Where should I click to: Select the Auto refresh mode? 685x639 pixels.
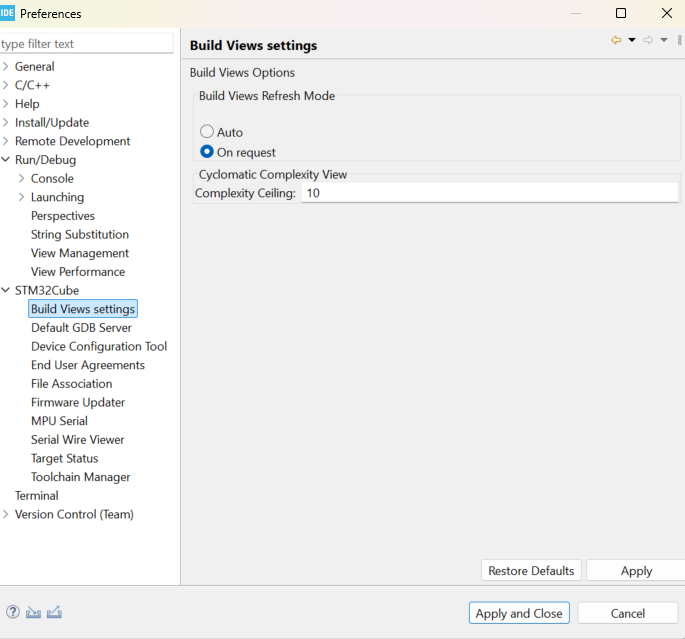pos(207,132)
